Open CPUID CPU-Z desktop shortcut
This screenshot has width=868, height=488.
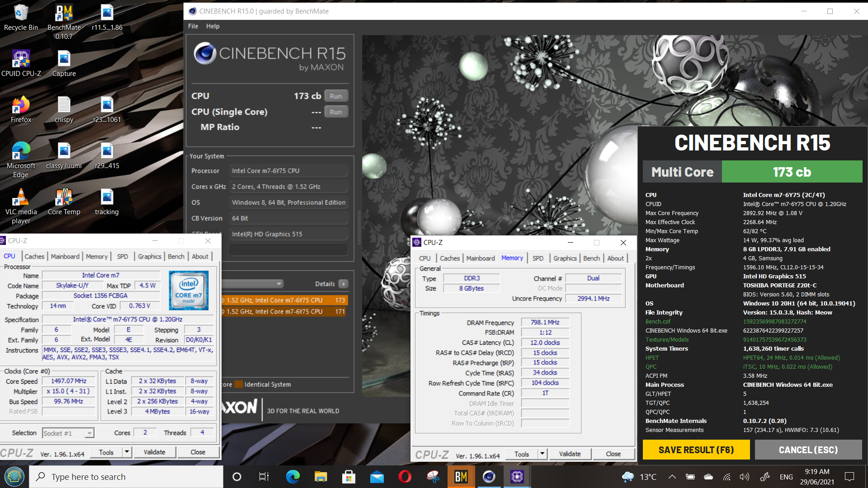coord(21,64)
